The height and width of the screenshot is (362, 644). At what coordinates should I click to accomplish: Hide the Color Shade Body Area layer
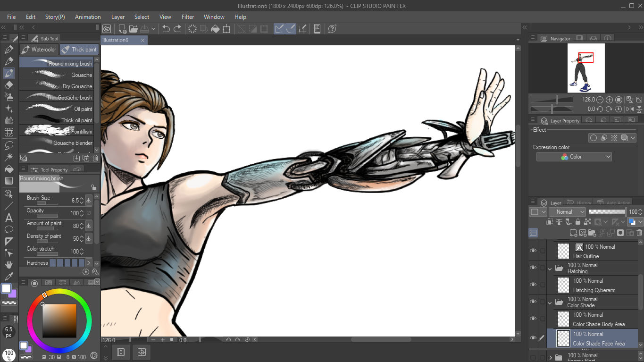[533, 319]
